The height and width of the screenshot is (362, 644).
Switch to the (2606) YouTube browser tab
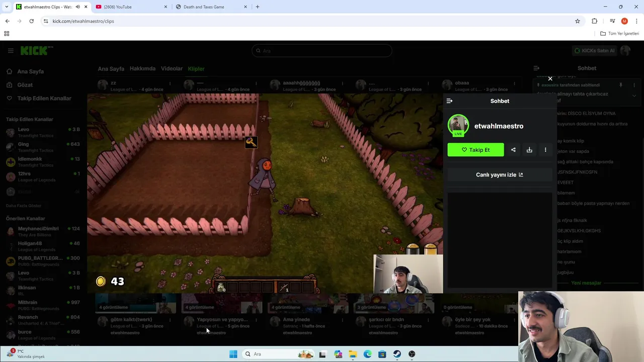[131, 7]
